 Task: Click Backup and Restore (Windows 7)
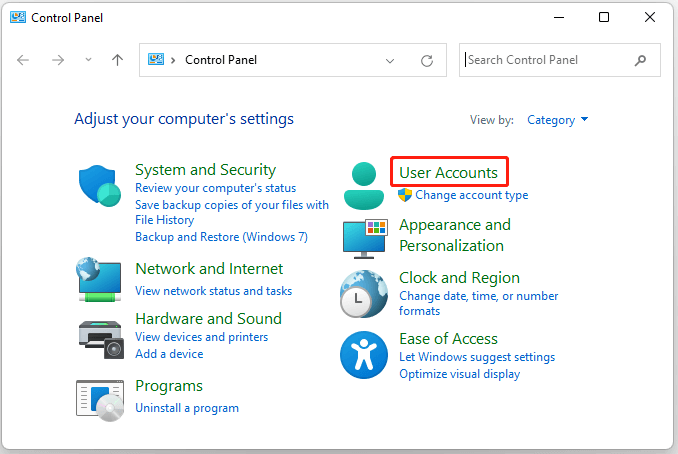pos(221,237)
